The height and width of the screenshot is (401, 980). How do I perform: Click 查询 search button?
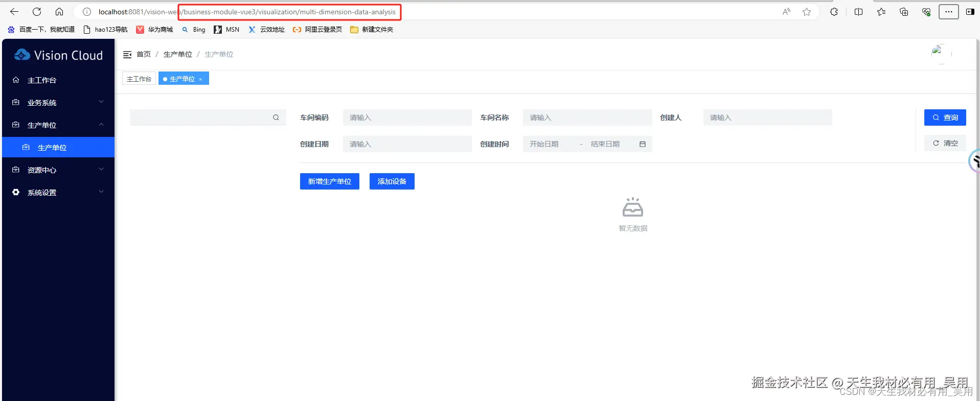(x=945, y=117)
